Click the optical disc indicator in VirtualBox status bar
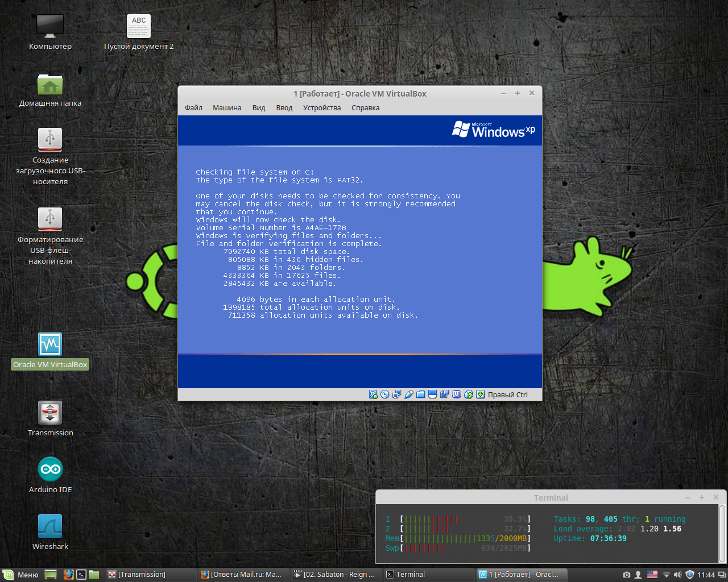The height and width of the screenshot is (582, 728). 385,394
